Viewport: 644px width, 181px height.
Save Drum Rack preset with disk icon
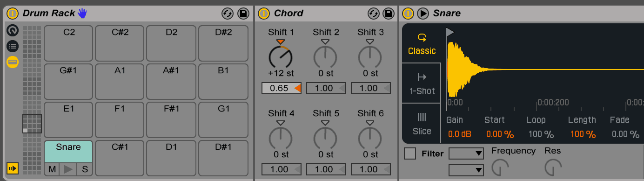click(x=243, y=14)
